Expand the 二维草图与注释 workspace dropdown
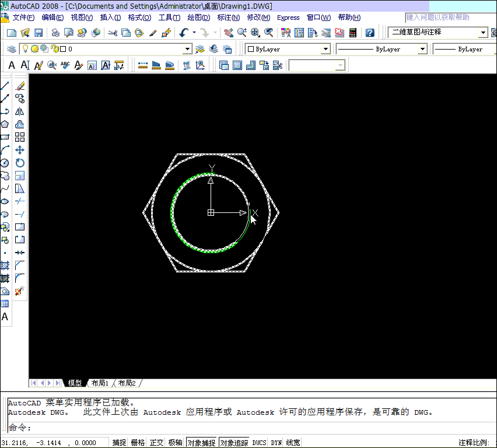Viewport: 497px width, 448px height. [483, 32]
